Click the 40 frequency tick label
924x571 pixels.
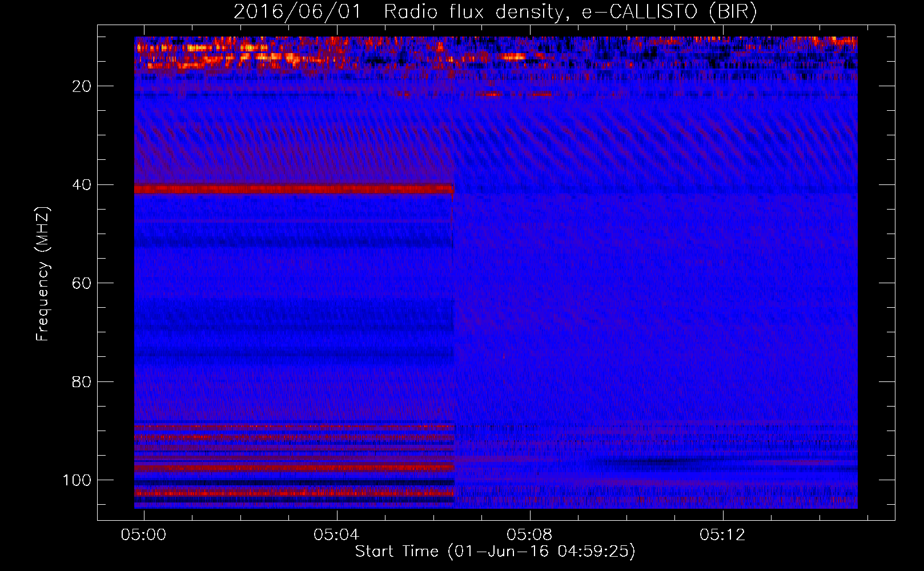(82, 185)
